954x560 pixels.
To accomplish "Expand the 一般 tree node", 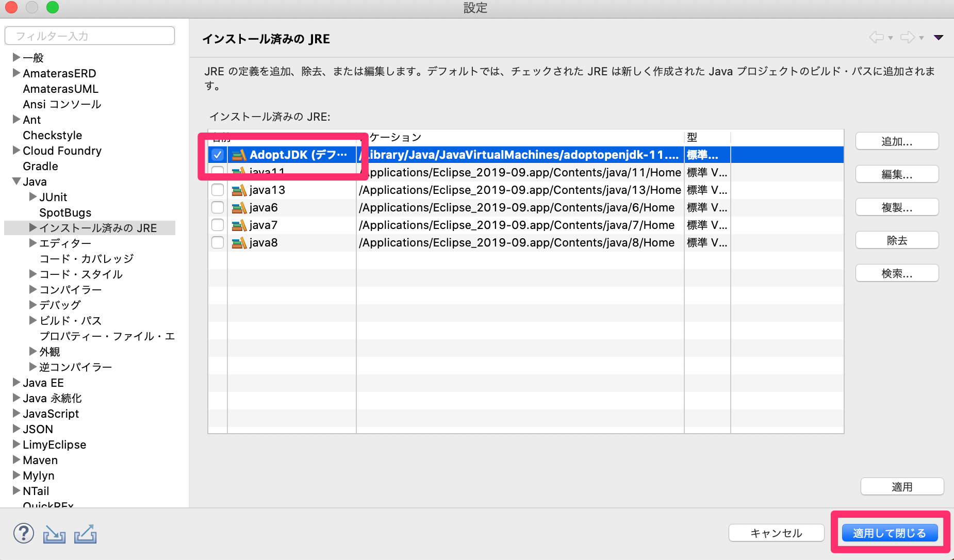I will [x=17, y=57].
